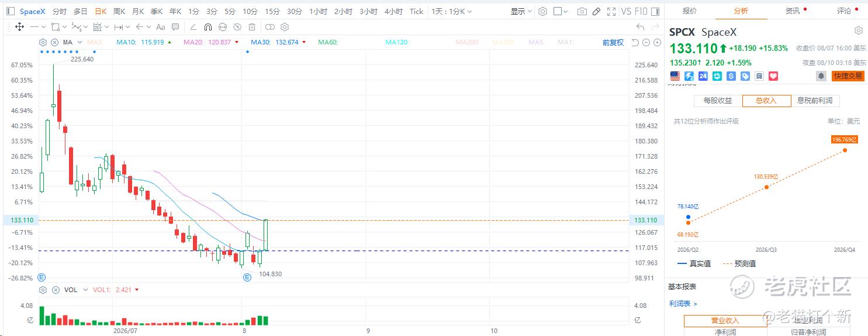Image resolution: width=868 pixels, height=336 pixels.
Task: Open the text annotation Aa tool
Action: [161, 27]
